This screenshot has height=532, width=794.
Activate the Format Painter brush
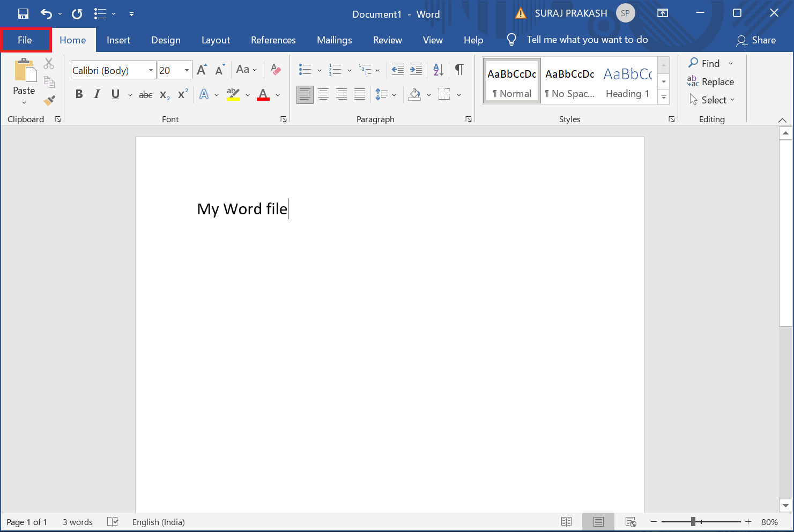(49, 100)
